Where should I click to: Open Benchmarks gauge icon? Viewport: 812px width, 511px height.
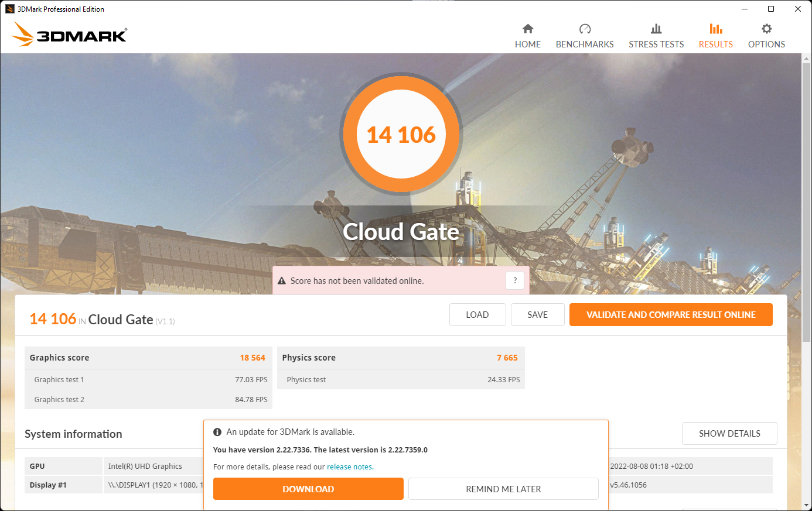click(x=585, y=29)
